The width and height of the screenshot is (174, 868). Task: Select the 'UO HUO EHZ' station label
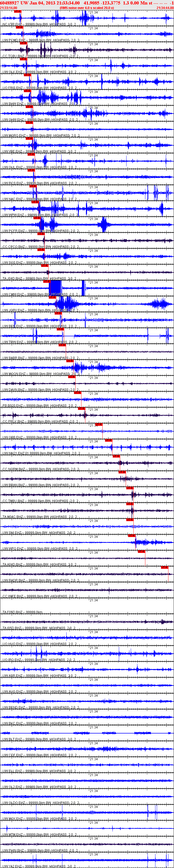tap(12, 644)
